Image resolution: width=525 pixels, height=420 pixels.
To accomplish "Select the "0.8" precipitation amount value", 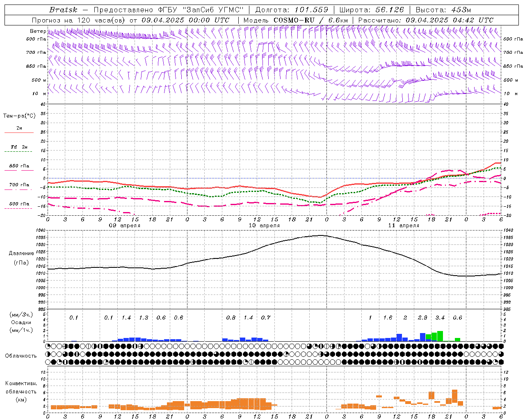I will 231,318.
